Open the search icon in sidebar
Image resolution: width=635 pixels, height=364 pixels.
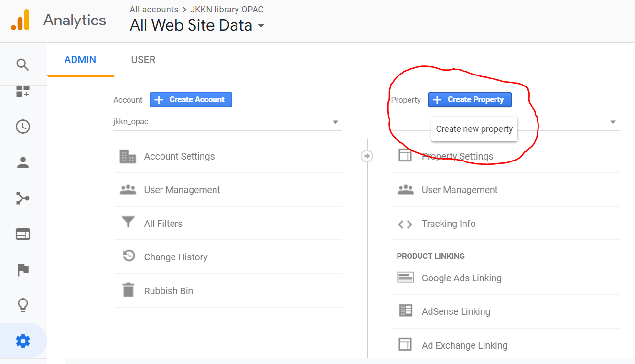23,64
